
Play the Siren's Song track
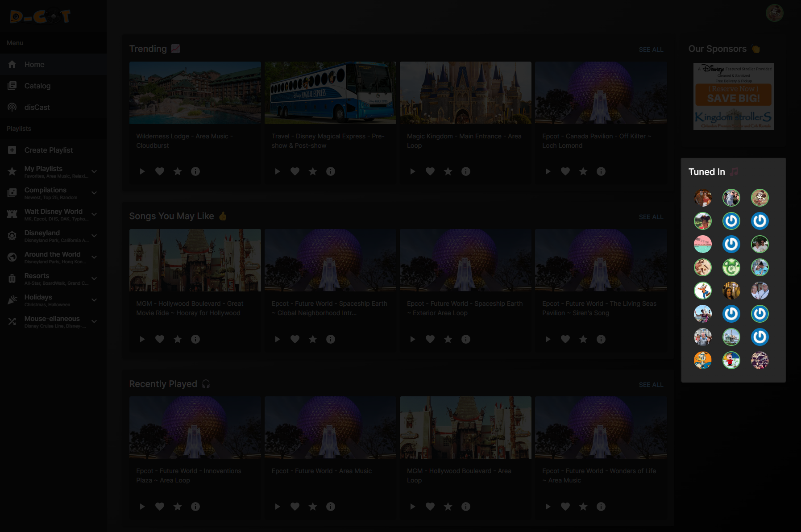[548, 339]
